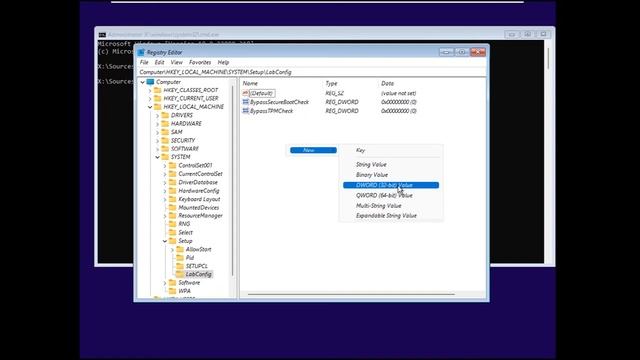The width and height of the screenshot is (640, 360).
Task: Click the Registry Editor title bar icon
Action: click(x=141, y=52)
